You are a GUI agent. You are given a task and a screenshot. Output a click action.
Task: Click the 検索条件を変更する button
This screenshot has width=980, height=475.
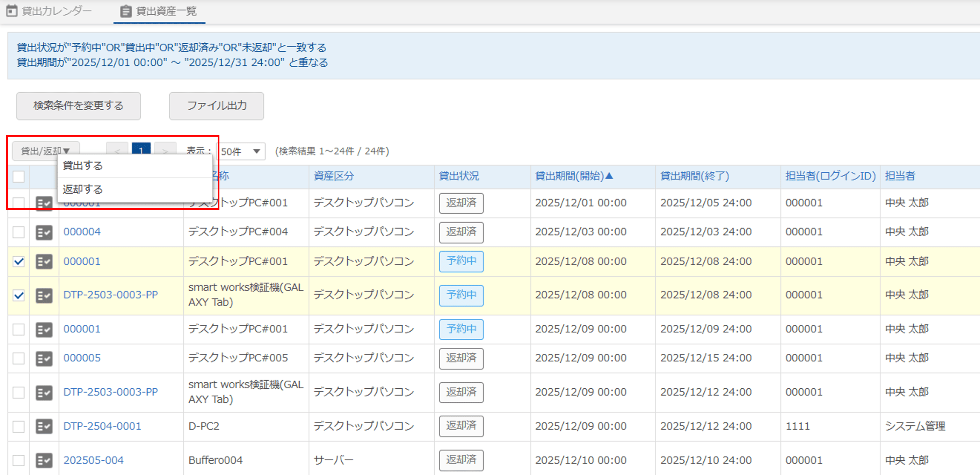click(x=78, y=106)
